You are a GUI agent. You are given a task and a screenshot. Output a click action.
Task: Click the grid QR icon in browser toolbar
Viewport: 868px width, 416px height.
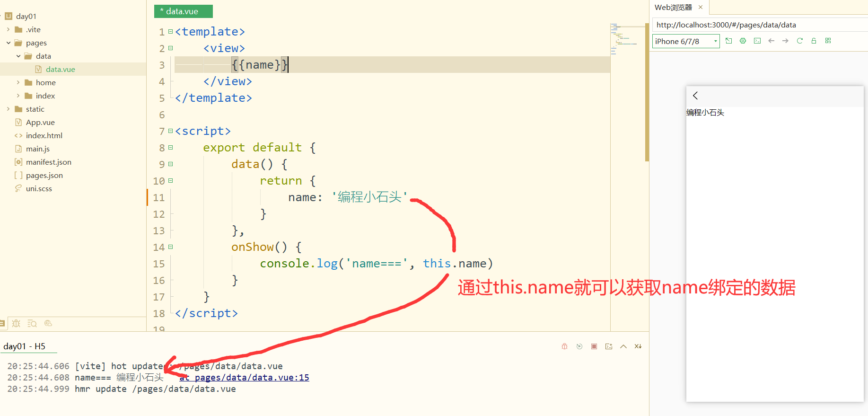pyautogui.click(x=828, y=41)
